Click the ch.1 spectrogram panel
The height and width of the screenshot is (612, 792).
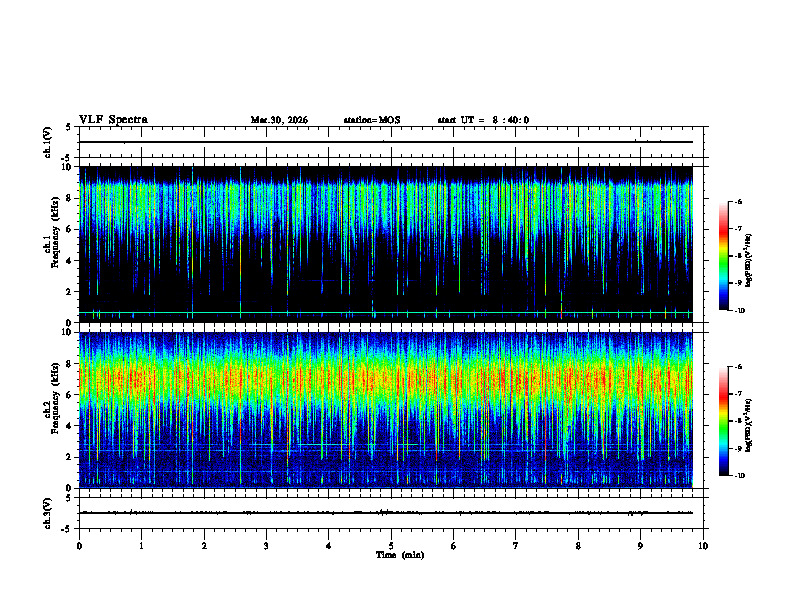(x=386, y=244)
